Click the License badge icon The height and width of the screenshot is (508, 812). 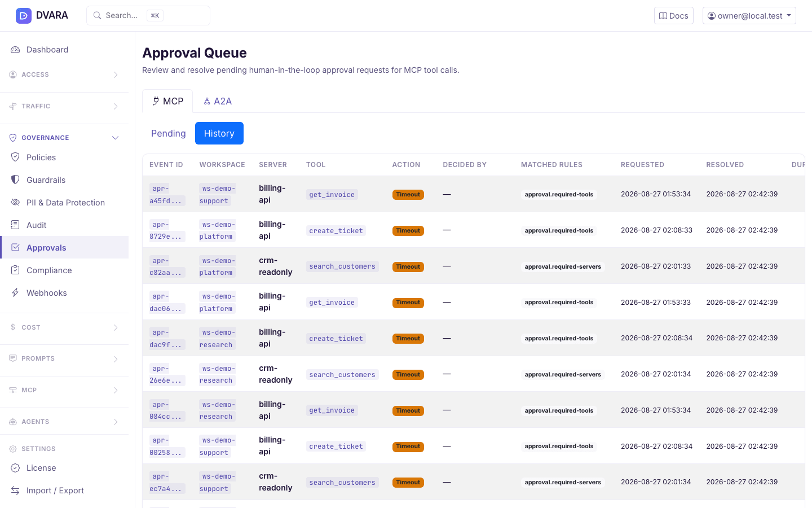click(15, 468)
